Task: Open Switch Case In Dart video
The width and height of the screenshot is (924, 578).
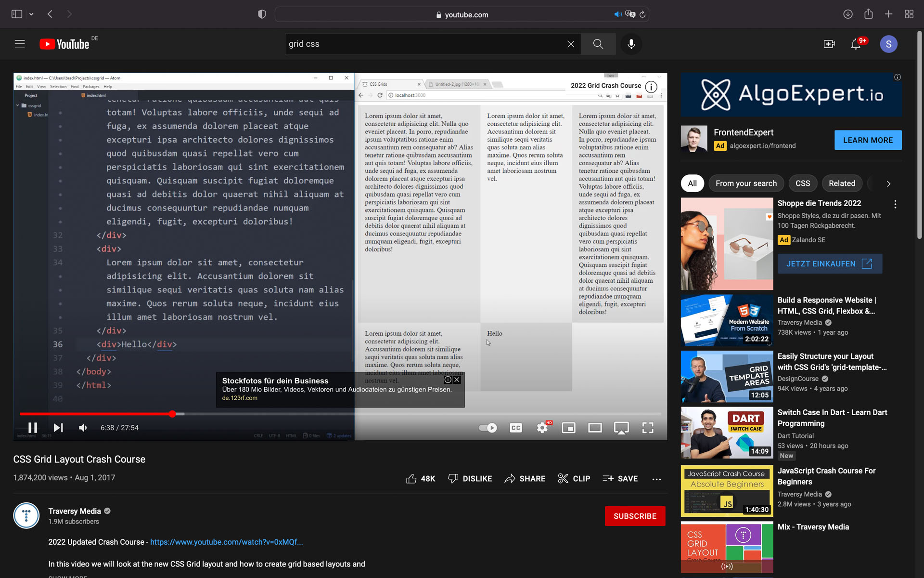Action: click(x=832, y=418)
